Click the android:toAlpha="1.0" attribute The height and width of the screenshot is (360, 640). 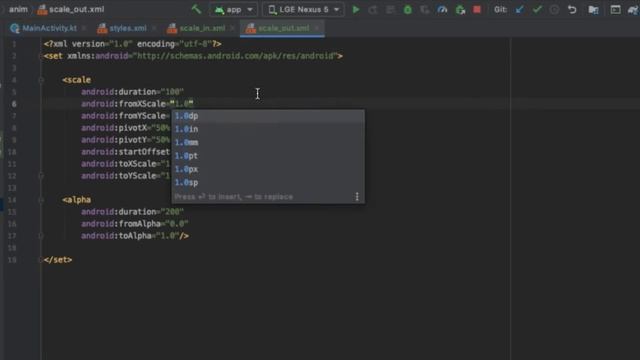coord(130,236)
